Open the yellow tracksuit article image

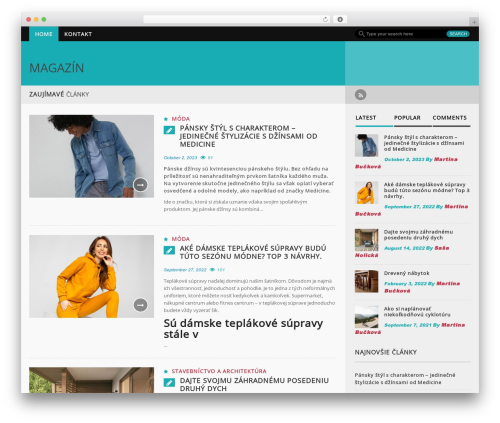click(x=91, y=276)
